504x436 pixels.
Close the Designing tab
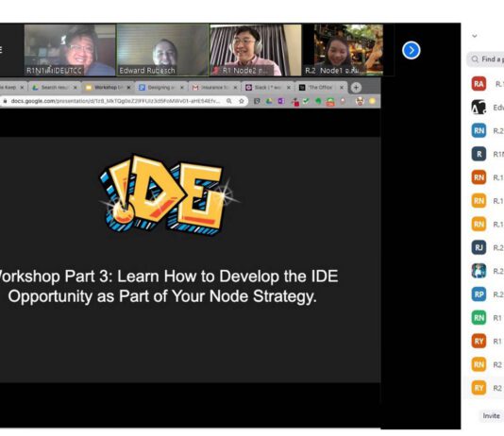[182, 88]
